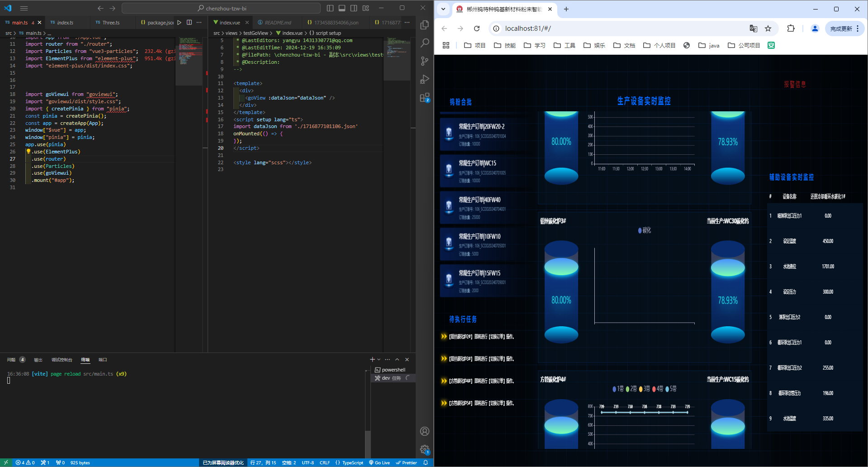
Task: Open the terminal launch profile dropdown
Action: coord(379,360)
